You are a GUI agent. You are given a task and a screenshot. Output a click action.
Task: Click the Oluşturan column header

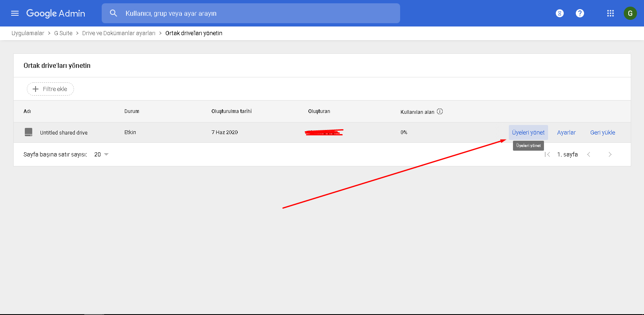pos(319,111)
